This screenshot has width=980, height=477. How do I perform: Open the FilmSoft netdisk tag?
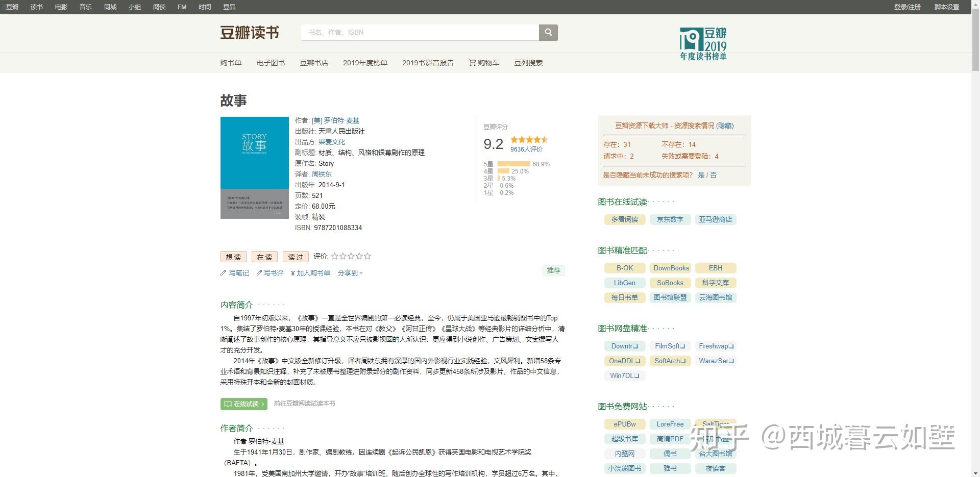click(670, 346)
